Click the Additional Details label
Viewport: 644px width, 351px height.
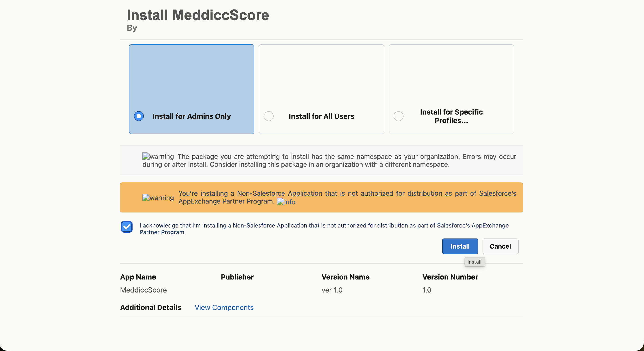(x=150, y=308)
